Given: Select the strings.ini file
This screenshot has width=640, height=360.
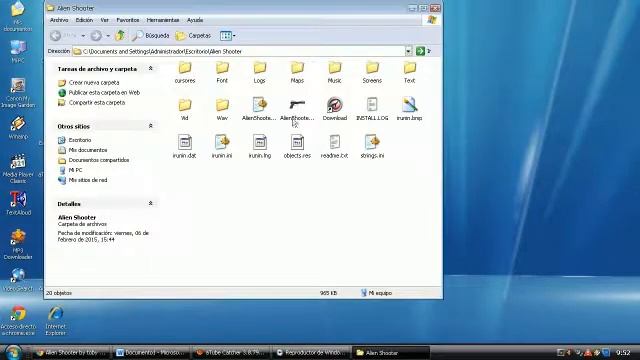Looking at the screenshot, I should click(372, 147).
